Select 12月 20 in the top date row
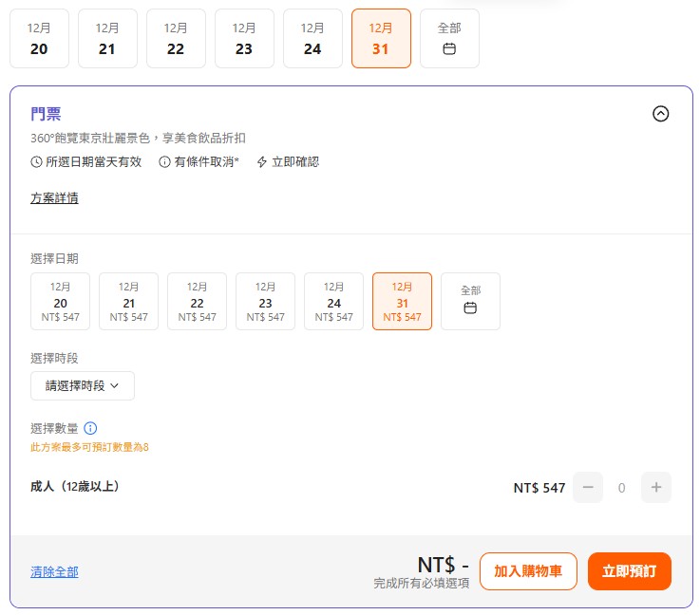This screenshot has height=615, width=700. click(x=39, y=39)
